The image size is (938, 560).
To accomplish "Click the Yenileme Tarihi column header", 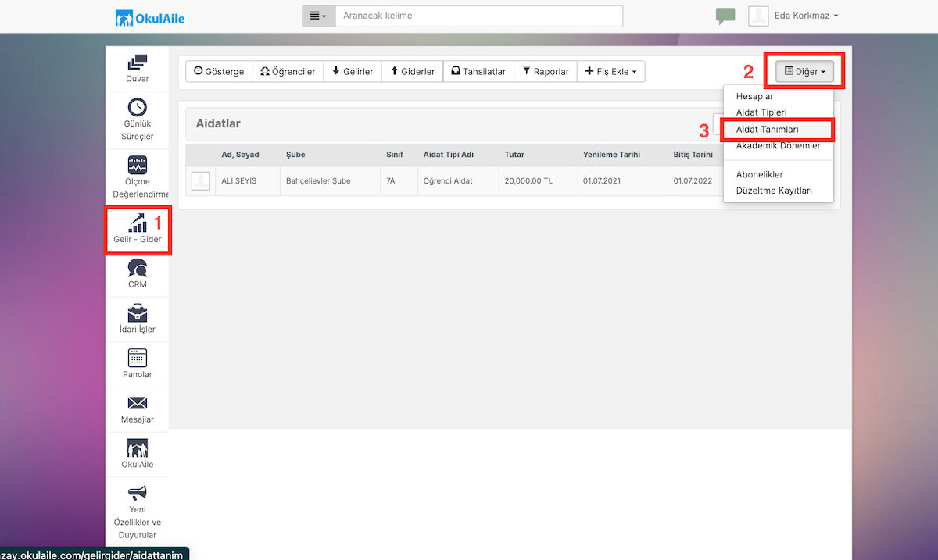I will (622, 155).
